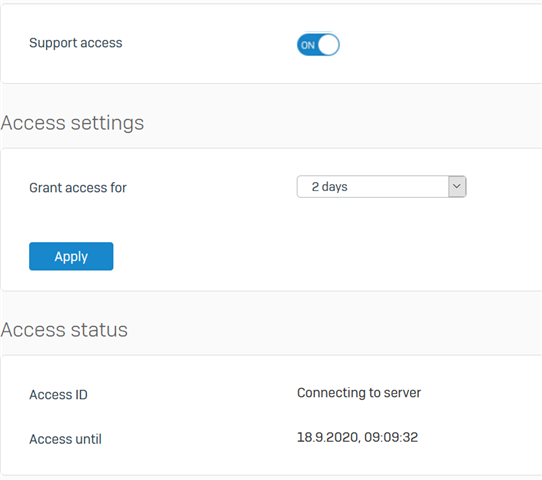Click the Access until label

(x=65, y=439)
